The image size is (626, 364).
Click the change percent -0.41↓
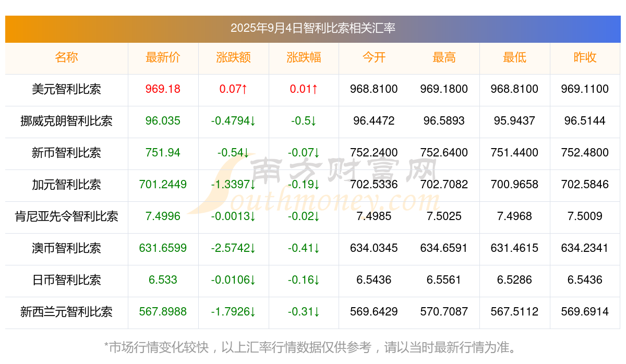[304, 248]
